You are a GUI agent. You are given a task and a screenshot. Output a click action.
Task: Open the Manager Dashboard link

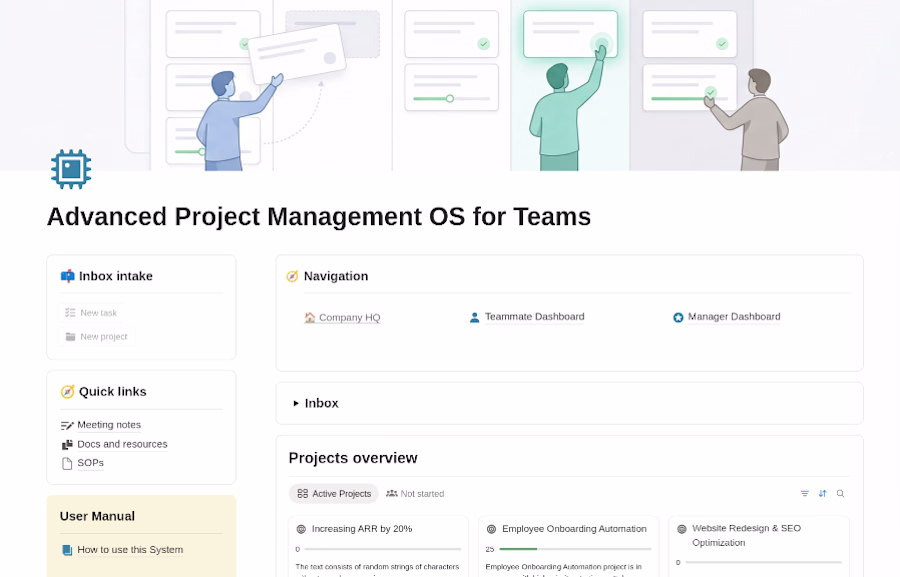coord(734,317)
